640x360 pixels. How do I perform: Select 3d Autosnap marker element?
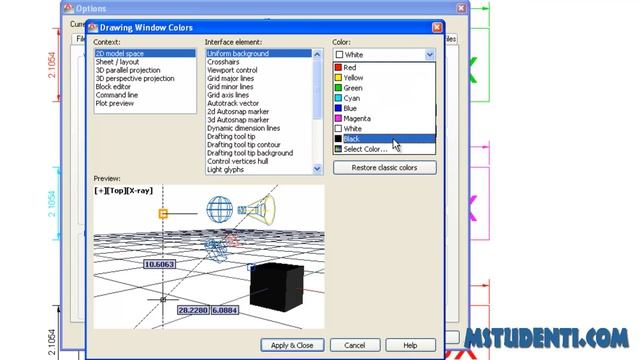(259, 120)
